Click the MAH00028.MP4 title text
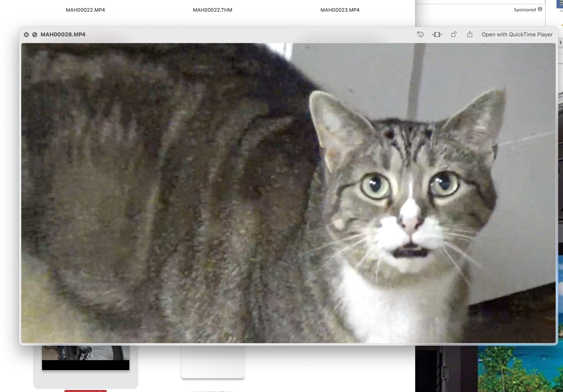 (63, 35)
